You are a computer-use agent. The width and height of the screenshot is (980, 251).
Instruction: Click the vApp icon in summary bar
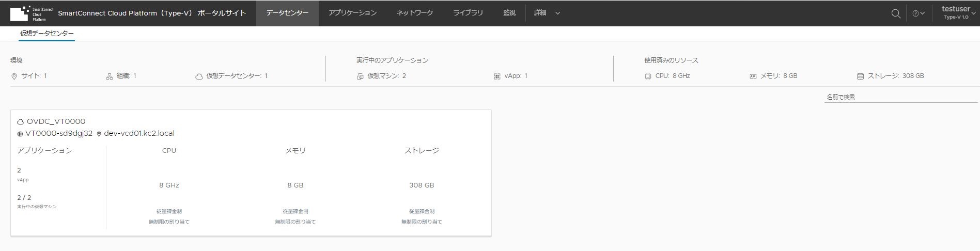click(497, 76)
